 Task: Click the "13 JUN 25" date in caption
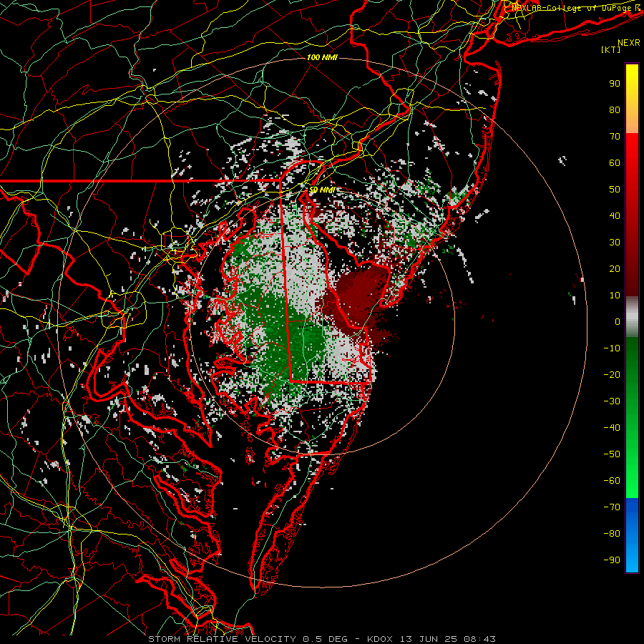tap(429, 639)
